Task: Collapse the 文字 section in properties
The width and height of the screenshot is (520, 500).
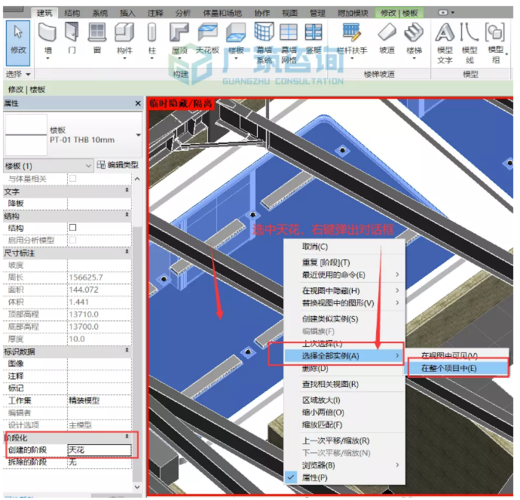Action: [127, 190]
